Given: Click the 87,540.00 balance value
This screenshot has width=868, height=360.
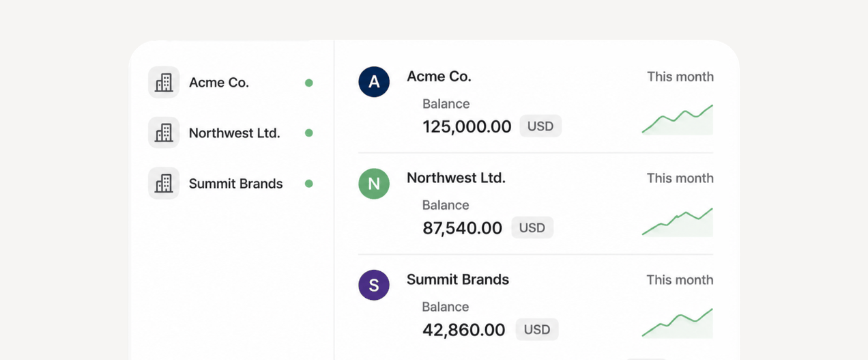Looking at the screenshot, I should [x=462, y=228].
